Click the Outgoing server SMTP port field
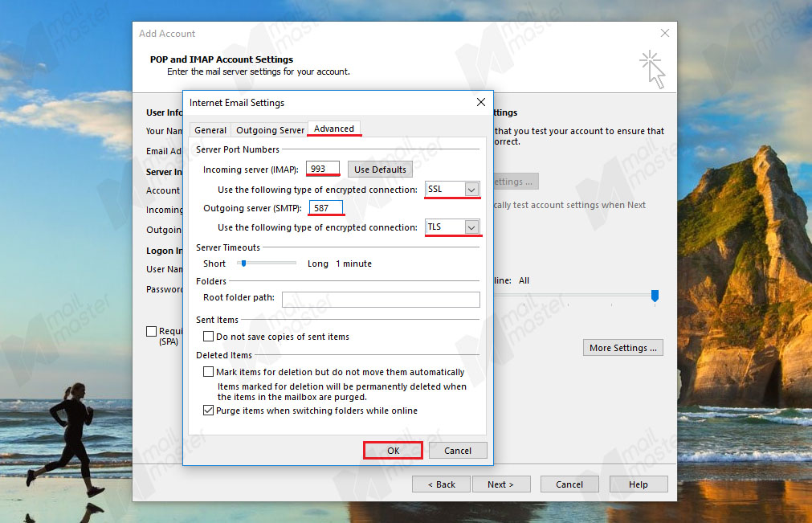 326,208
